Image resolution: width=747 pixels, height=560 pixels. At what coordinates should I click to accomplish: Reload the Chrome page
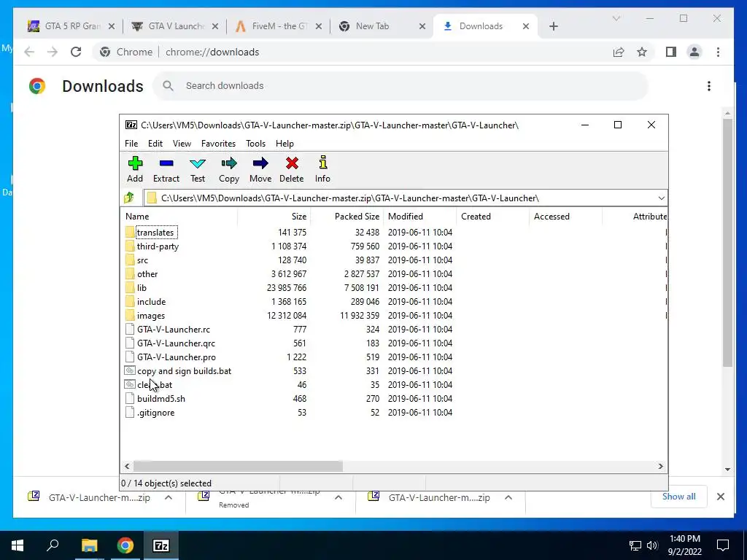[76, 52]
